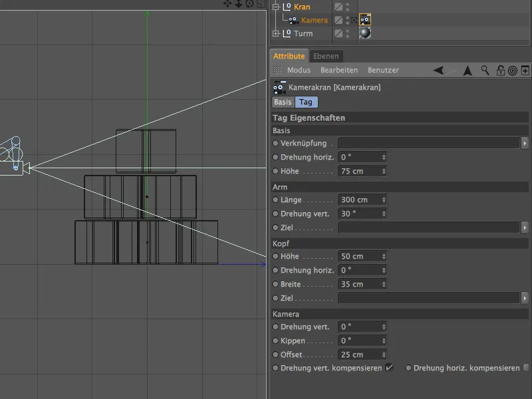Toggle keyframe dot for Offset
The height and width of the screenshot is (399, 532).
click(x=275, y=354)
